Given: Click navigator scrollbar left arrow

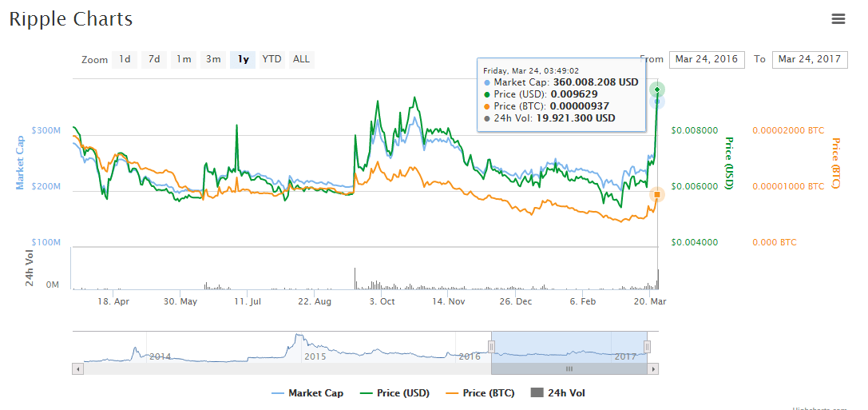Looking at the screenshot, I should (x=77, y=368).
